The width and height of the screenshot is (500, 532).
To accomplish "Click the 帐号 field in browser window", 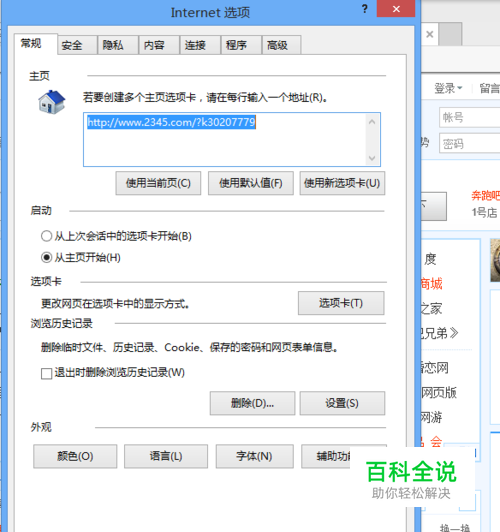I will tap(469, 117).
